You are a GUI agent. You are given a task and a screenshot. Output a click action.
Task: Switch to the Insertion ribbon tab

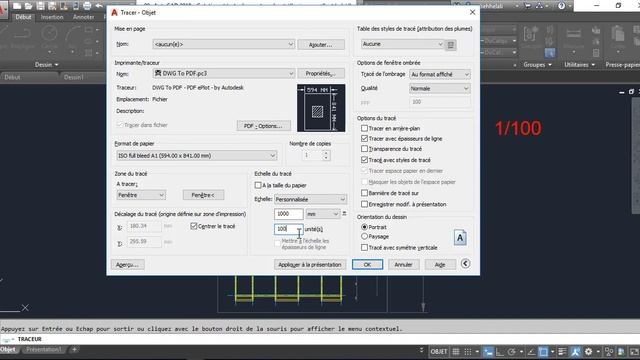[52, 17]
